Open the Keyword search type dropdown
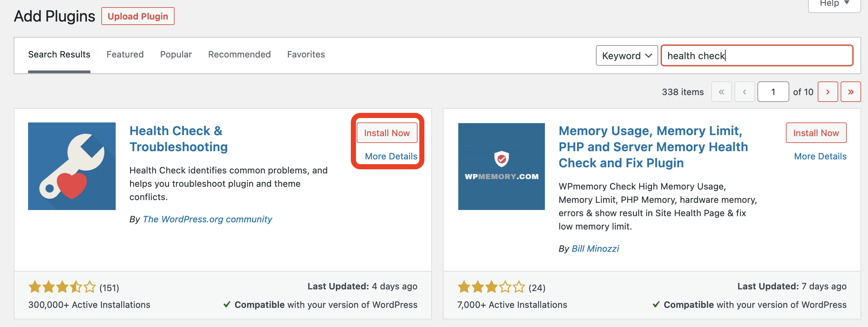The image size is (868, 327). 627,55
